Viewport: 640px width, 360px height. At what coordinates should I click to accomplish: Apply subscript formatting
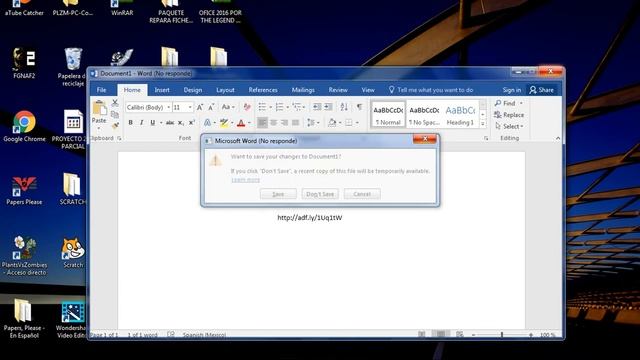(x=181, y=122)
